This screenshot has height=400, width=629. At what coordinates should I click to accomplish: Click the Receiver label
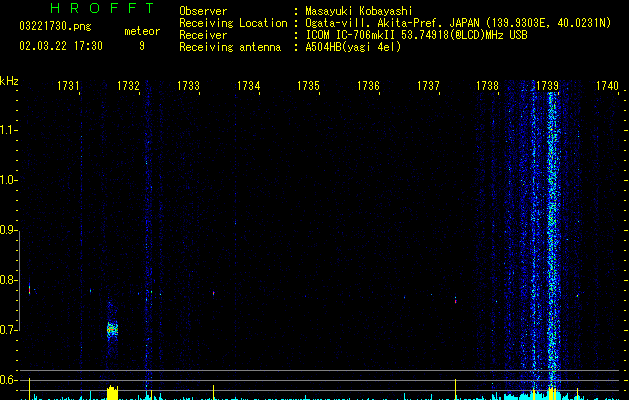tap(203, 35)
